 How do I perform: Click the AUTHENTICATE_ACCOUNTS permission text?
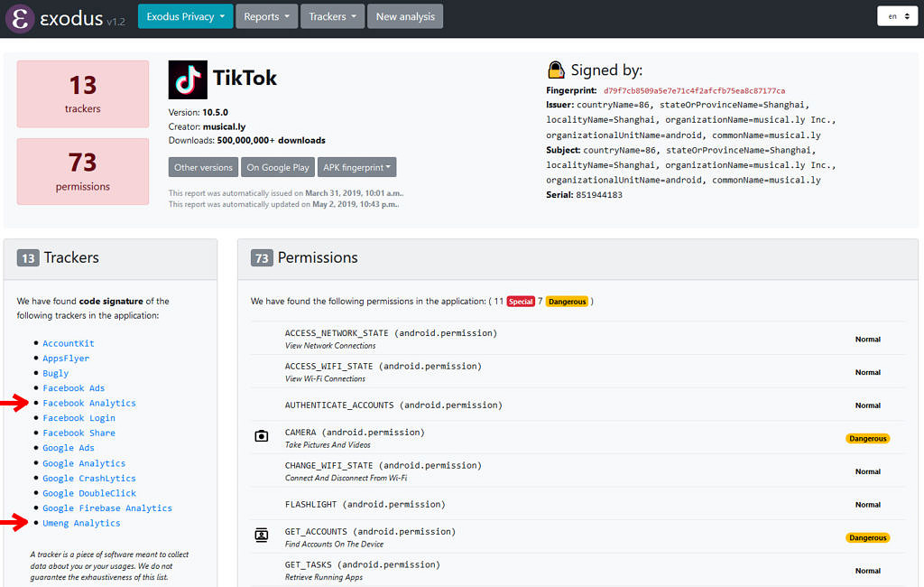393,405
